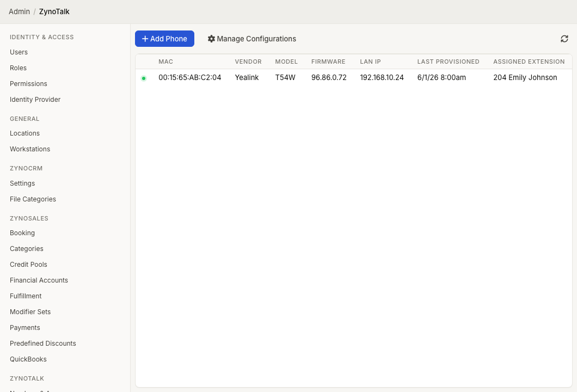
Task: Go to Admin in the breadcrumb
Action: pyautogui.click(x=19, y=12)
